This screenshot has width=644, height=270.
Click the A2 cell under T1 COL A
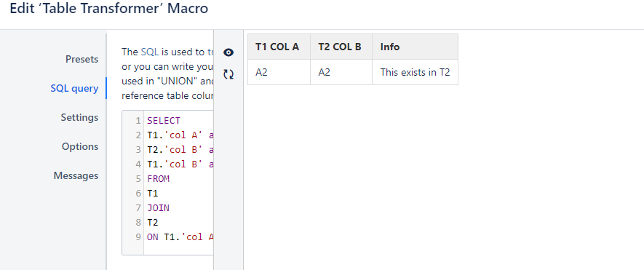[279, 72]
